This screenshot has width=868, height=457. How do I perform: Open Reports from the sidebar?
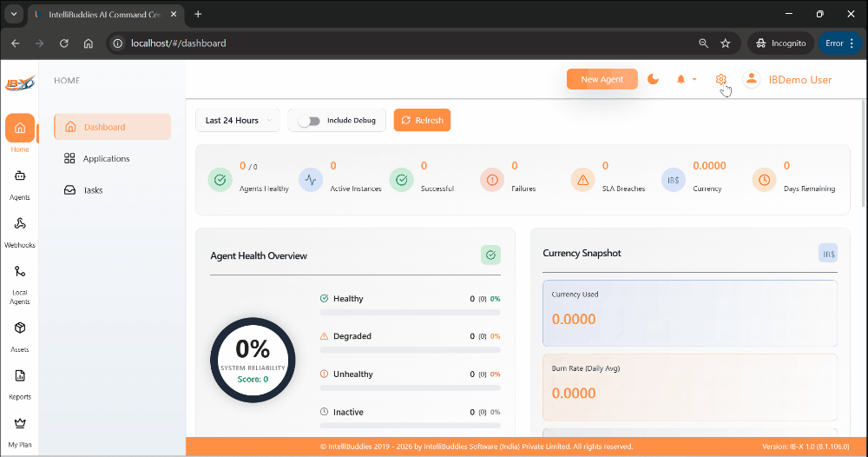(19, 376)
